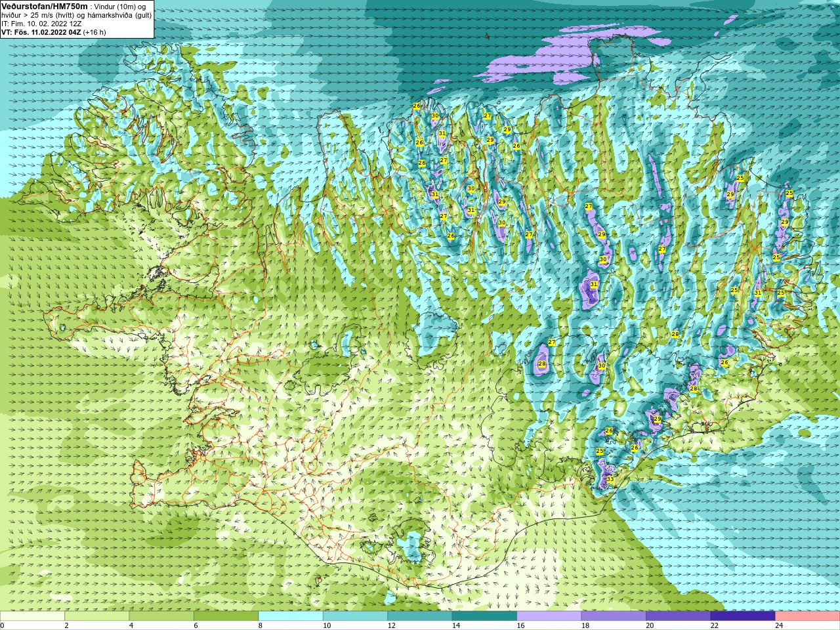Select the legend scale label "16"
840x630 pixels.
click(520, 625)
